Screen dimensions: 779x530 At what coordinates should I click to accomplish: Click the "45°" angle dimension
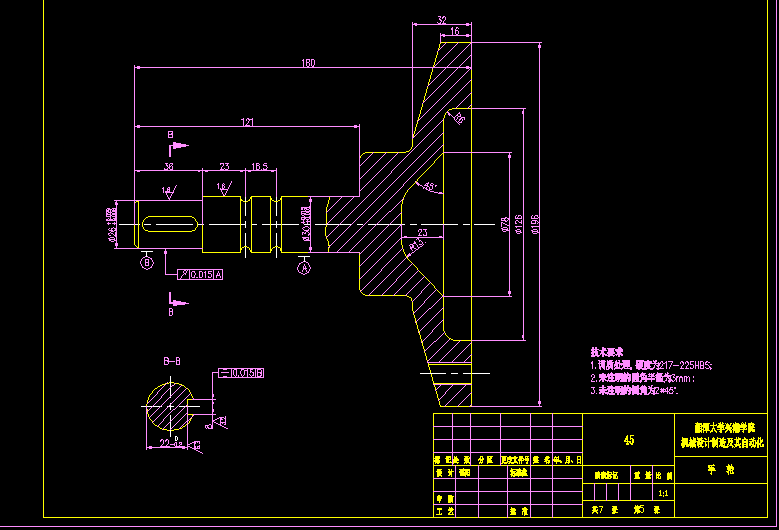pos(430,187)
